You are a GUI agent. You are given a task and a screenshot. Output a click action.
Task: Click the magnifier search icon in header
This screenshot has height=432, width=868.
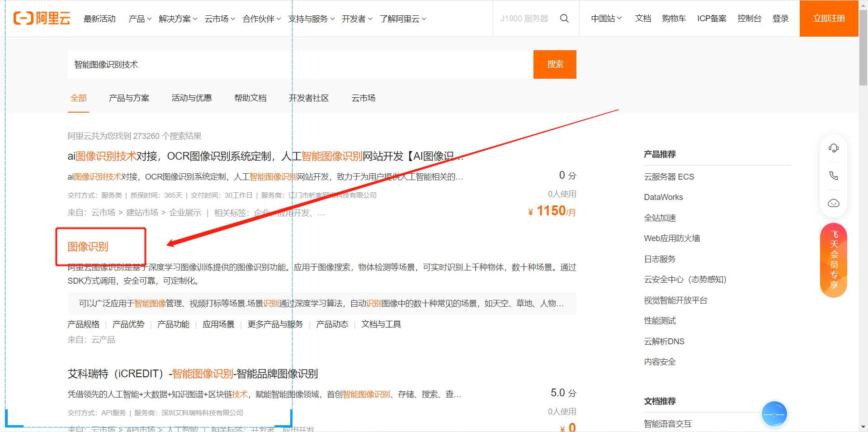[564, 18]
